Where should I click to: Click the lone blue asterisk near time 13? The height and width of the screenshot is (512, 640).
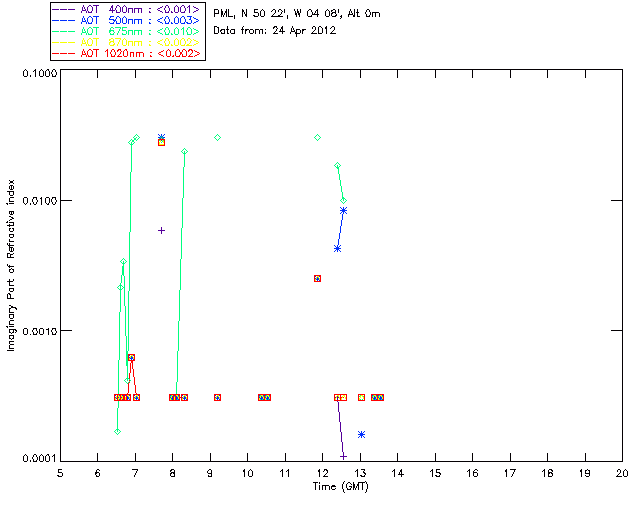click(362, 434)
